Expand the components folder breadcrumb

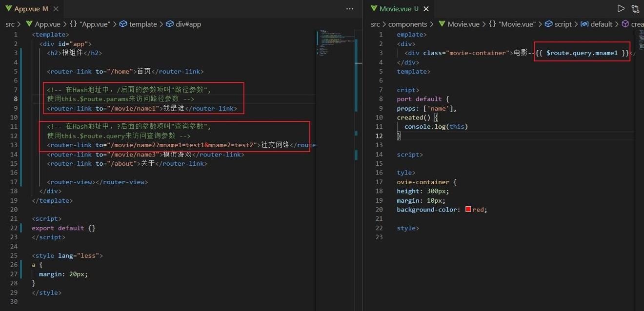pyautogui.click(x=407, y=24)
